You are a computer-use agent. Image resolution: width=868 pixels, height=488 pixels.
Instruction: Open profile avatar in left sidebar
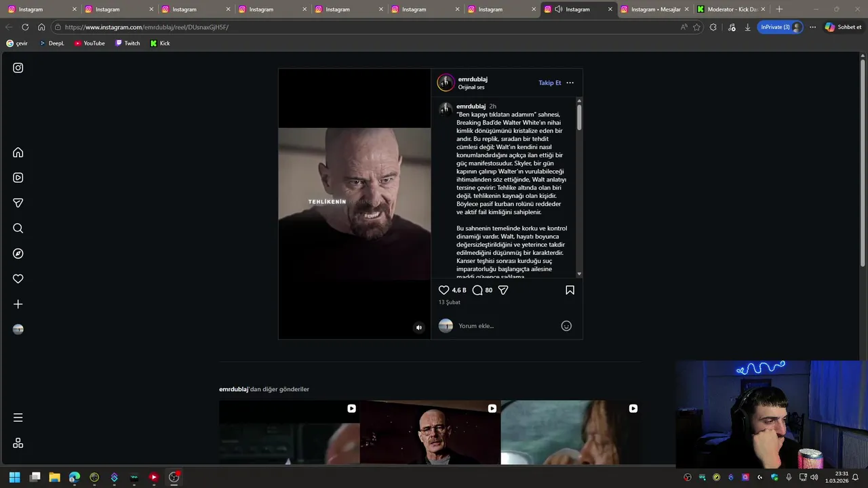coord(18,329)
